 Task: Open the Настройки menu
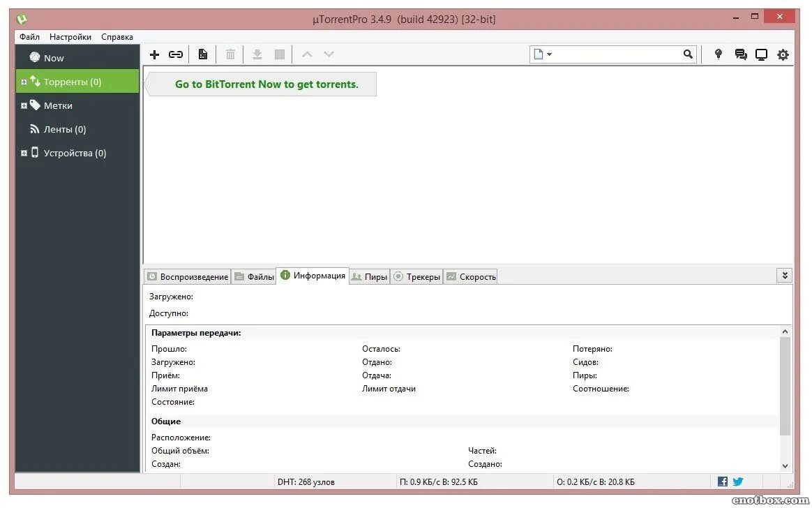[x=70, y=37]
